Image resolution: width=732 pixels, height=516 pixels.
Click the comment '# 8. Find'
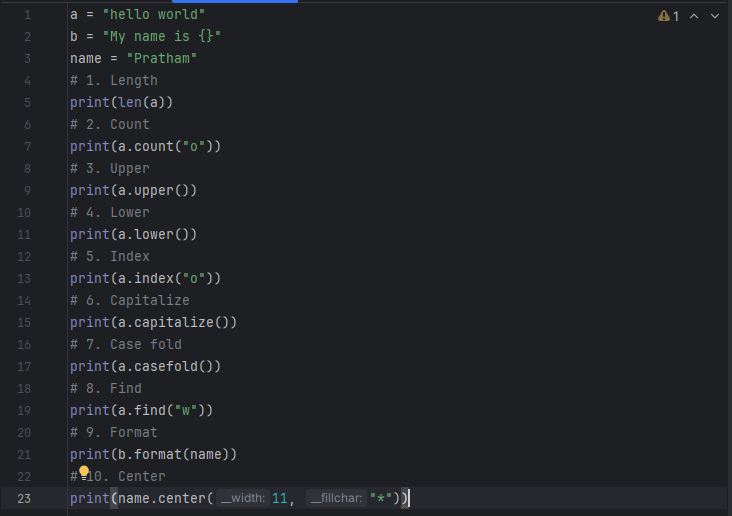click(x=106, y=388)
